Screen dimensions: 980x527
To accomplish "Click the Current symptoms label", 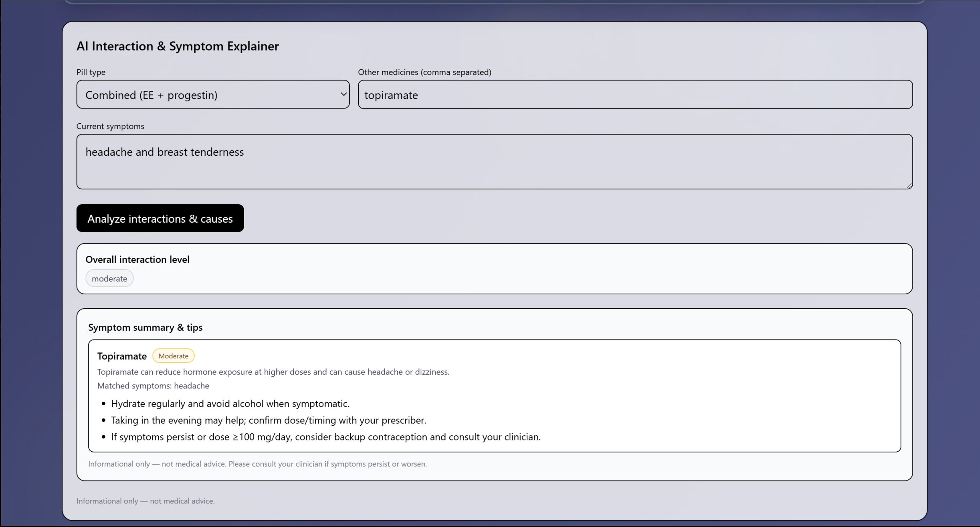I will point(110,127).
